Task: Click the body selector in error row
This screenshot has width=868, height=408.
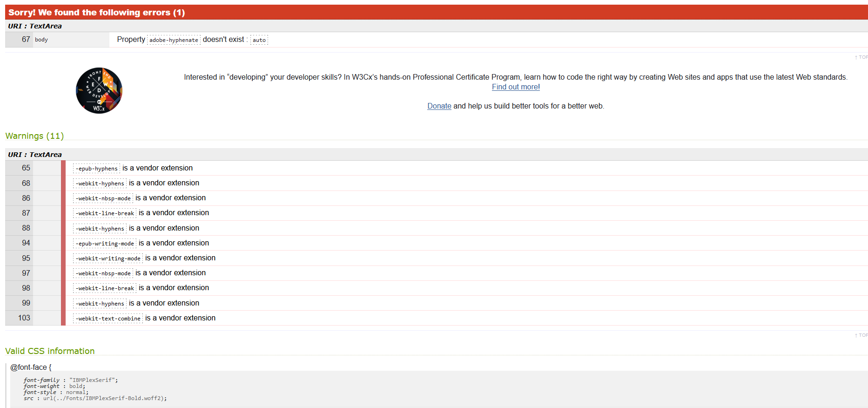Action: click(41, 40)
